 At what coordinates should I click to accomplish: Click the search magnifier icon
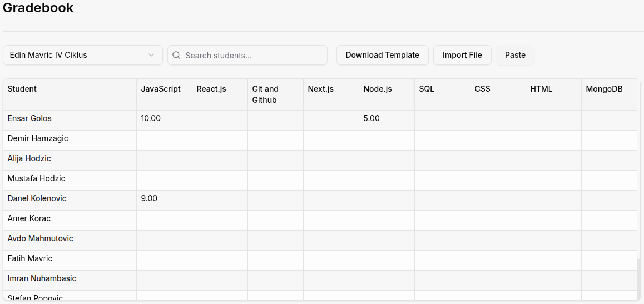176,56
